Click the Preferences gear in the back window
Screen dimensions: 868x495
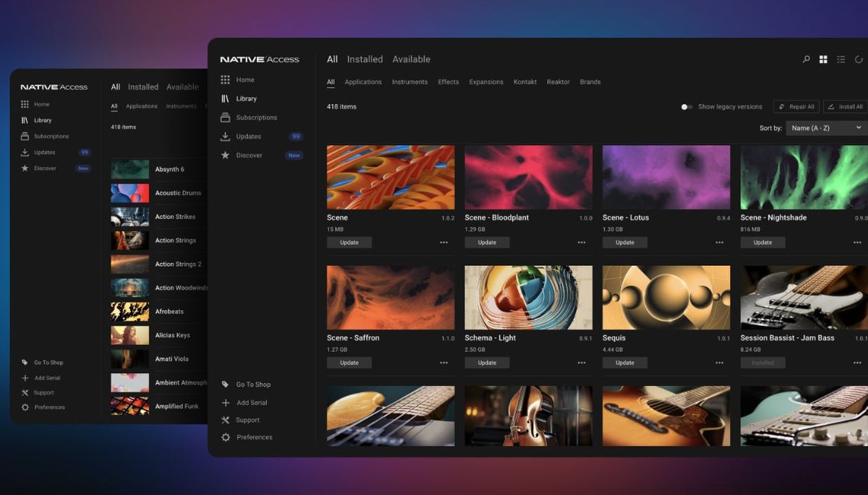pos(25,407)
